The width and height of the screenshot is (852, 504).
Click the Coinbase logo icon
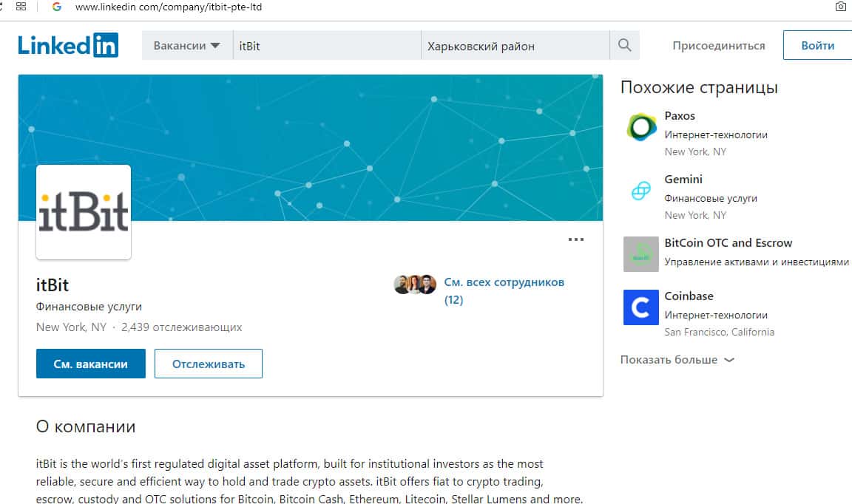coord(640,307)
